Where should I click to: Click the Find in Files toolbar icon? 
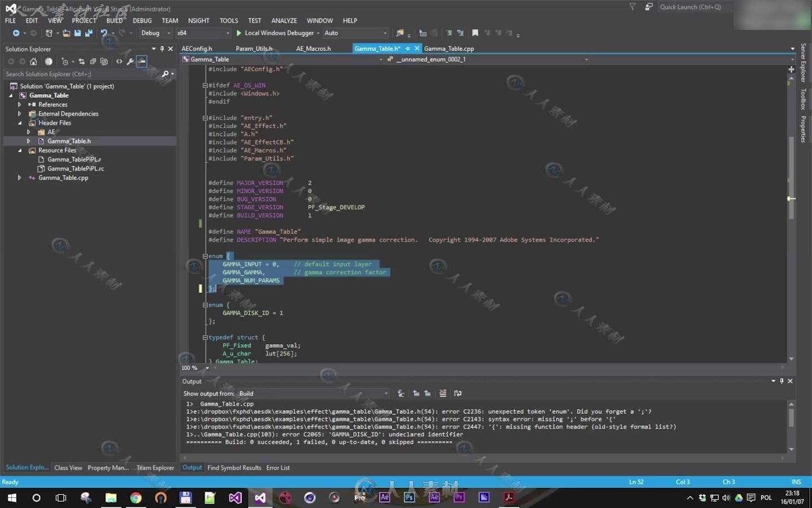tap(400, 33)
